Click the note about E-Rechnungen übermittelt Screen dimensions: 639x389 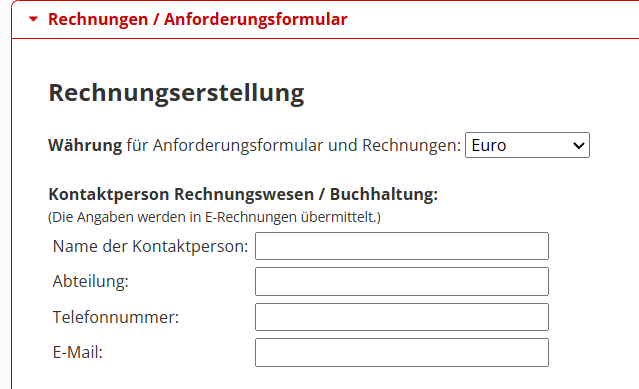pos(214,217)
